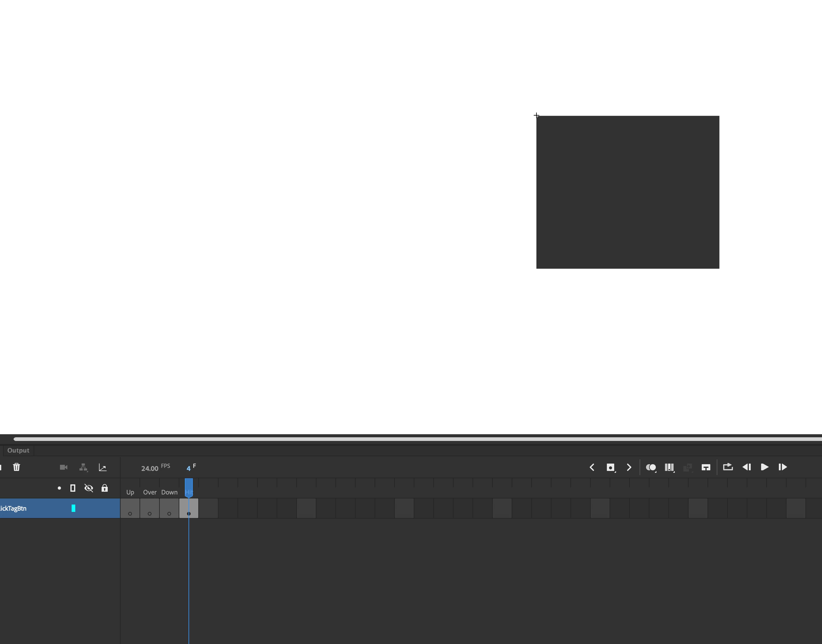The width and height of the screenshot is (822, 644).
Task: Toggle show all layers as outlines
Action: [73, 488]
